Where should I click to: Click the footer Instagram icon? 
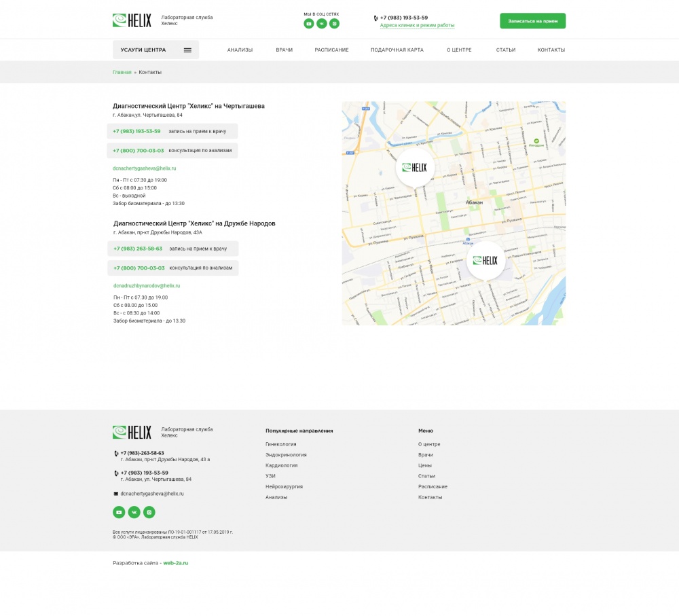click(x=149, y=512)
